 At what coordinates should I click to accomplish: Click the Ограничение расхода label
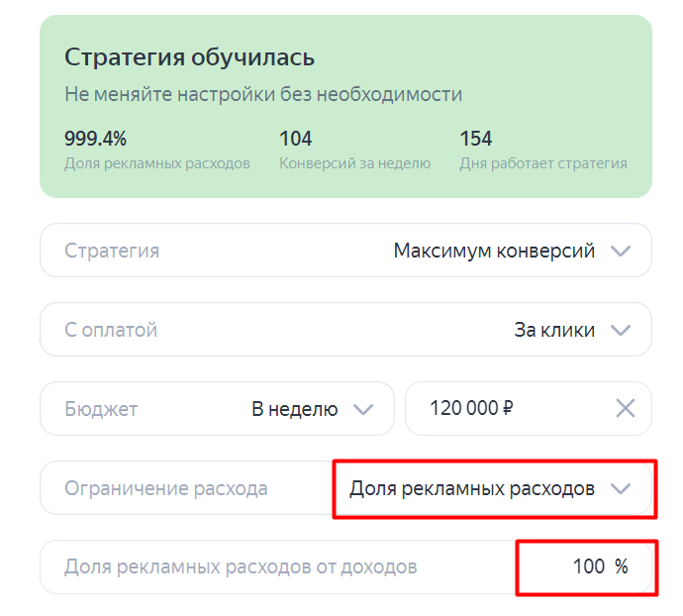165,488
